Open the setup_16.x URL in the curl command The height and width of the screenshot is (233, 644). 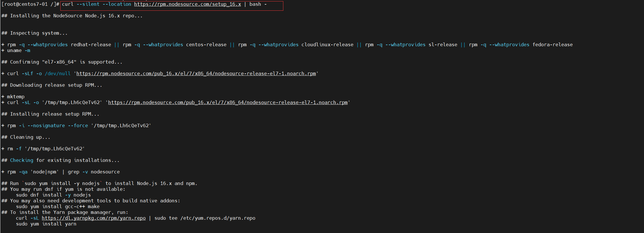187,4
